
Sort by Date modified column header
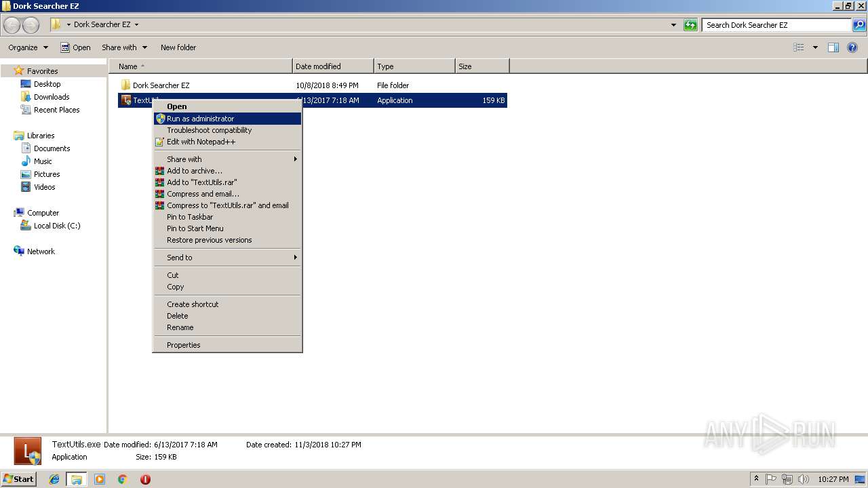click(x=333, y=66)
